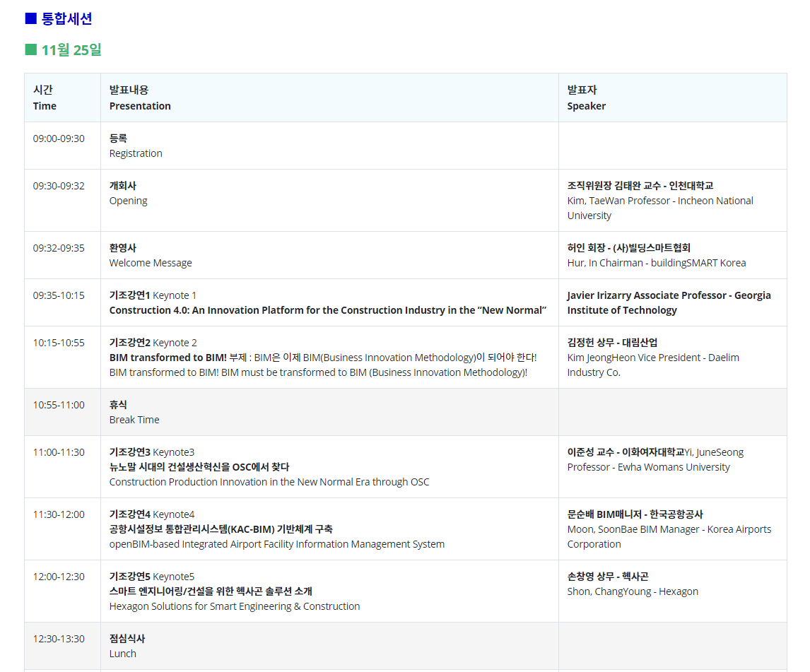Click 김정헌 상무 - 대림산업 speaker
The image size is (810, 672).
pos(612,343)
